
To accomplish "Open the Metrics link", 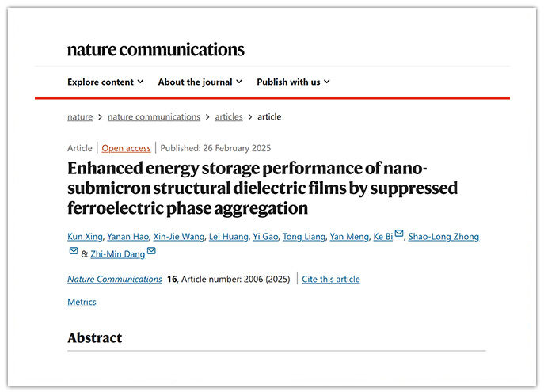I will [82, 302].
